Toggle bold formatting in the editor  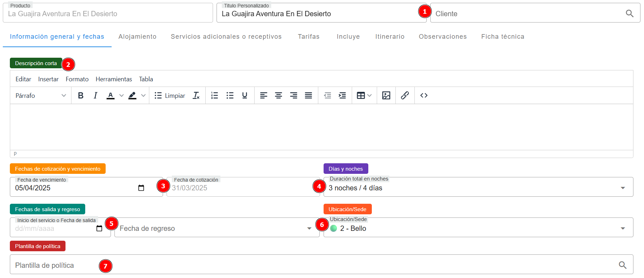(x=81, y=95)
